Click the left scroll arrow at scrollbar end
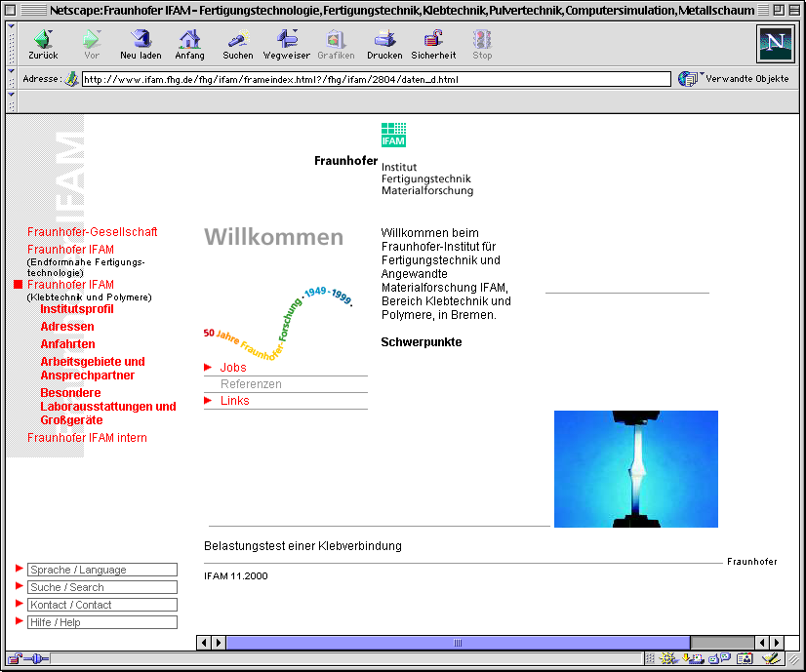The width and height of the screenshot is (806, 672). pos(762,642)
